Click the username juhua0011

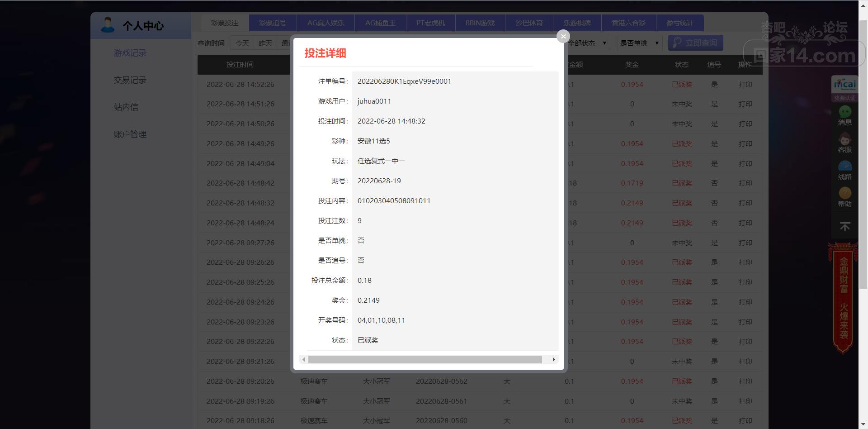[374, 101]
